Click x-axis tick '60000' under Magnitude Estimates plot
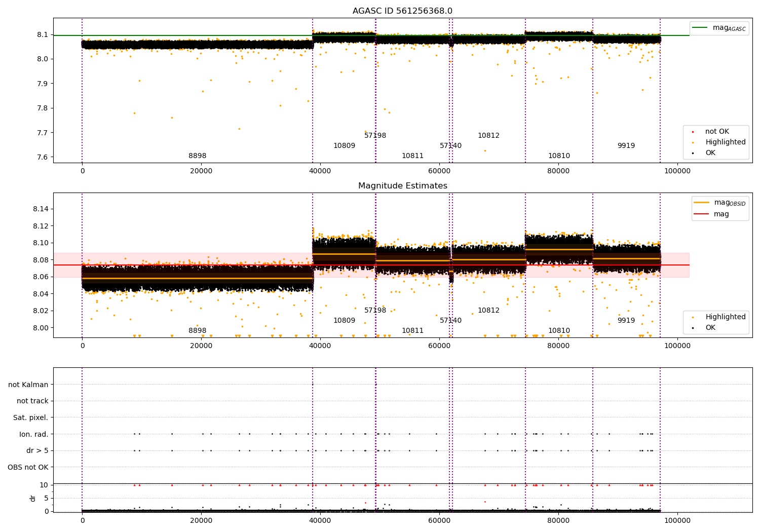This screenshot has width=760, height=532. (439, 346)
